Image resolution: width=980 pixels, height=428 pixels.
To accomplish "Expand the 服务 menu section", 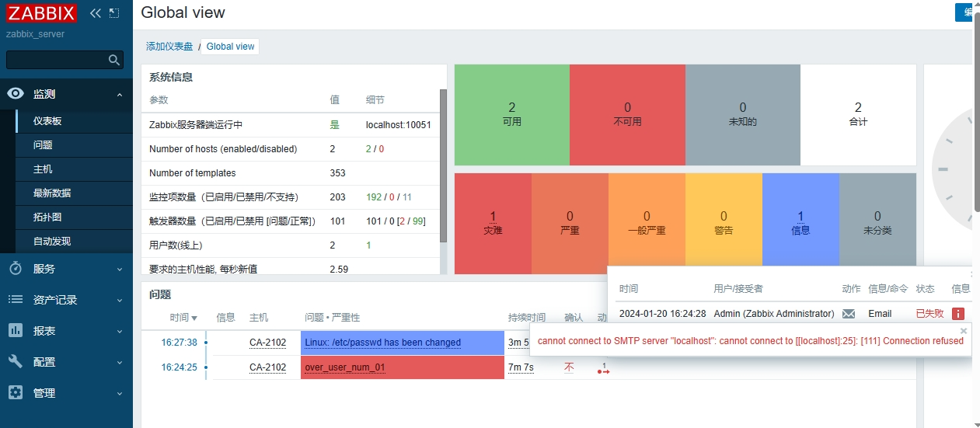I will click(120, 270).
